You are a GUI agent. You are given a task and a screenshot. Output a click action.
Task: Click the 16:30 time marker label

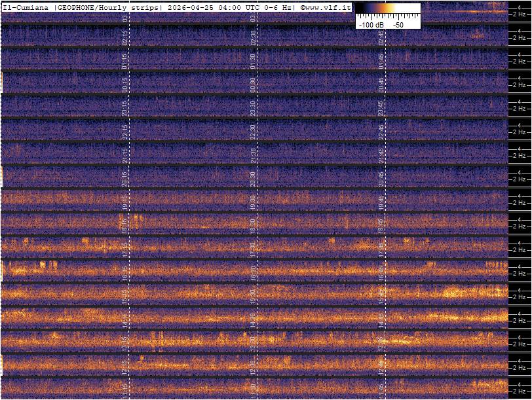(x=253, y=272)
